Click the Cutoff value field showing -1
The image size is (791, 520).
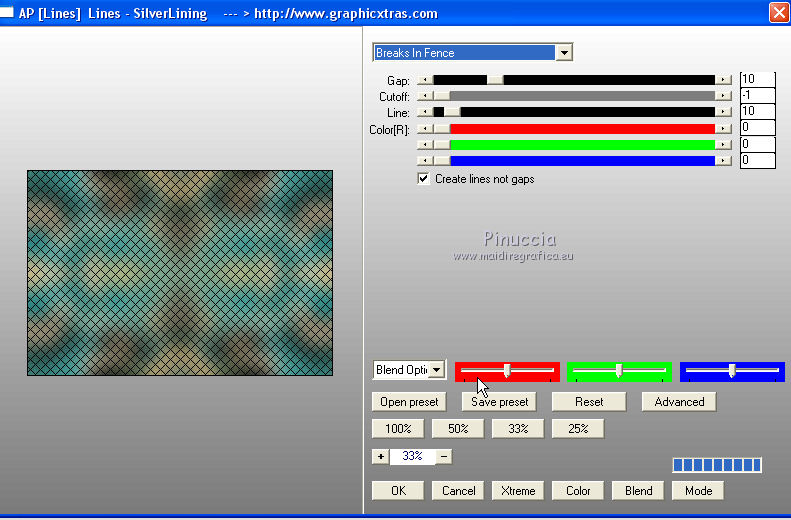point(757,95)
